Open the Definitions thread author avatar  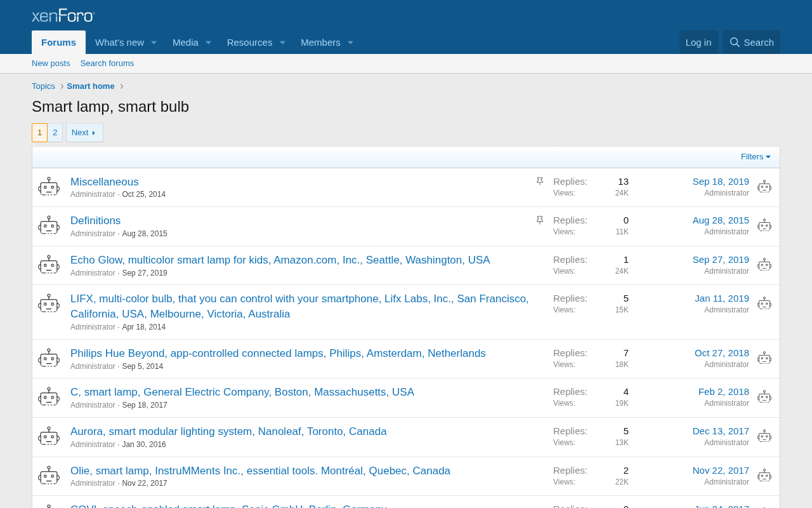(x=49, y=226)
